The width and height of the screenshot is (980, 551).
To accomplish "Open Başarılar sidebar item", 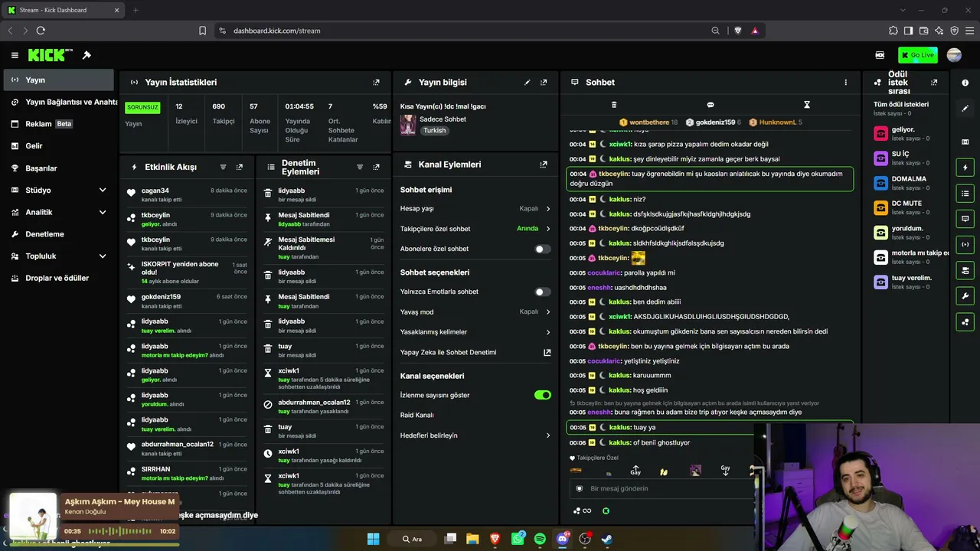I will [57, 168].
